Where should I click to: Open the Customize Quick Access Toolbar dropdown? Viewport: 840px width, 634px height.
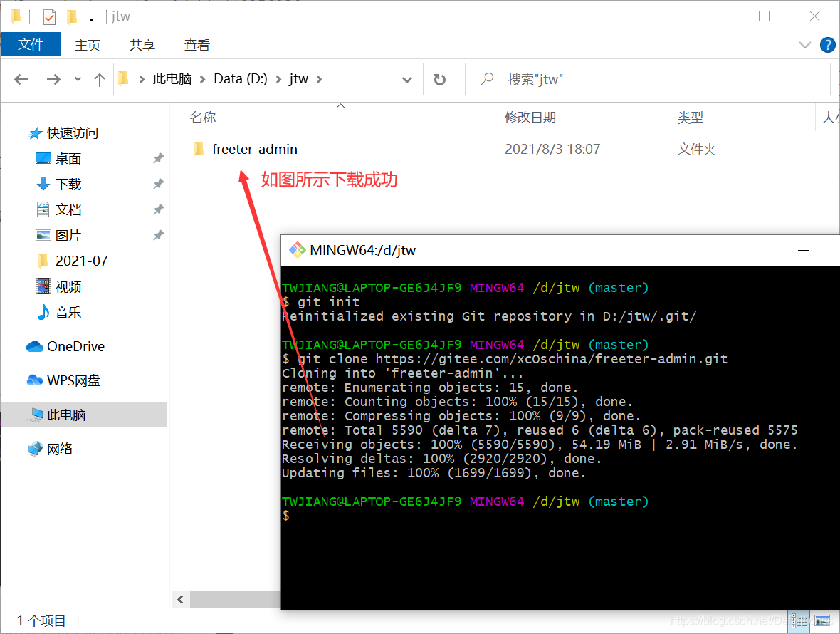click(92, 19)
